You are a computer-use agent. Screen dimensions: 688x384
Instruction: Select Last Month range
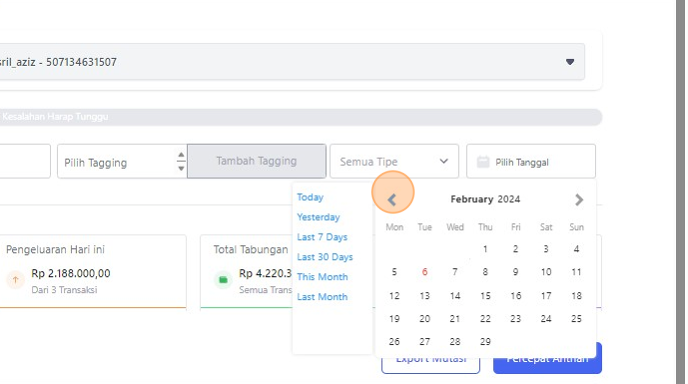tap(322, 297)
